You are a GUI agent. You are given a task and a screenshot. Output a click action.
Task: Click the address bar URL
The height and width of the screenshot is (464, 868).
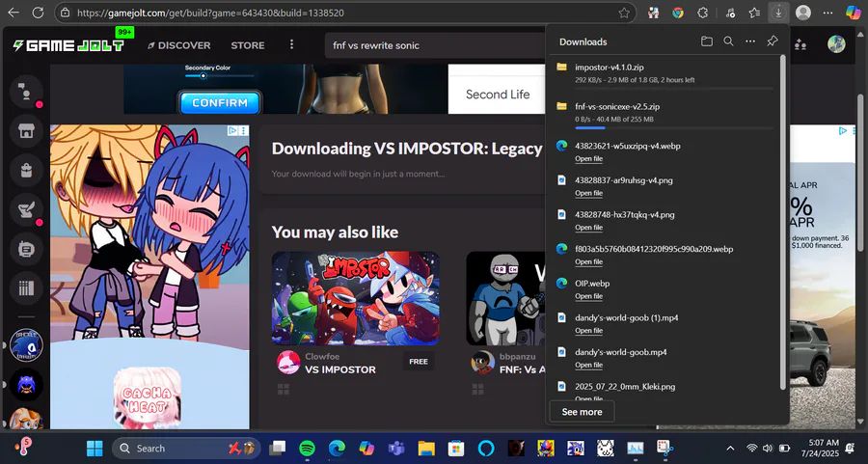[210, 13]
